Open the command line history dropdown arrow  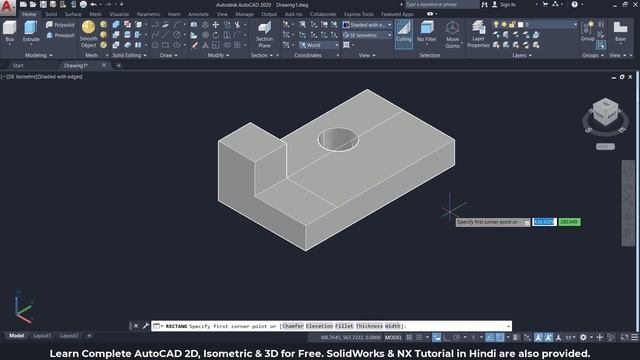point(508,326)
